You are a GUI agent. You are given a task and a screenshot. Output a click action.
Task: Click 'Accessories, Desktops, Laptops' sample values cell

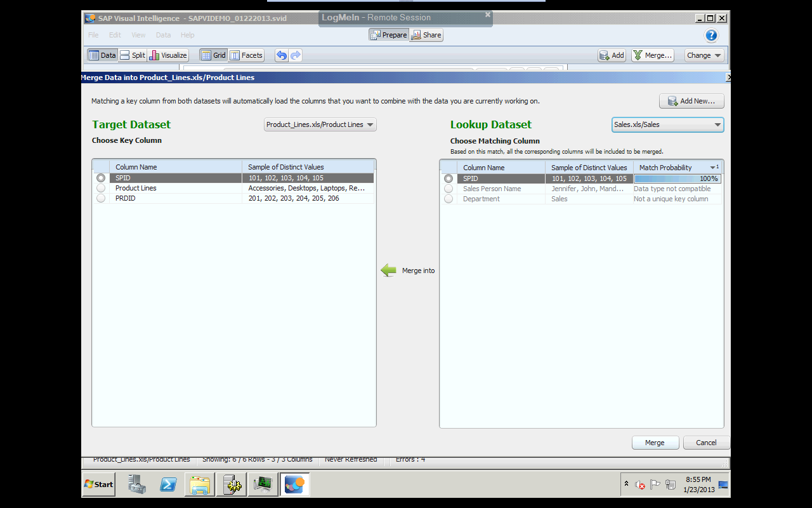coord(308,188)
